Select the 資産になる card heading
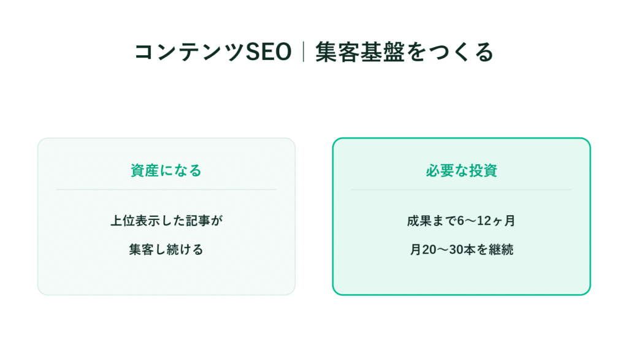Viewport: 628px width, 364px height. pyautogui.click(x=166, y=170)
